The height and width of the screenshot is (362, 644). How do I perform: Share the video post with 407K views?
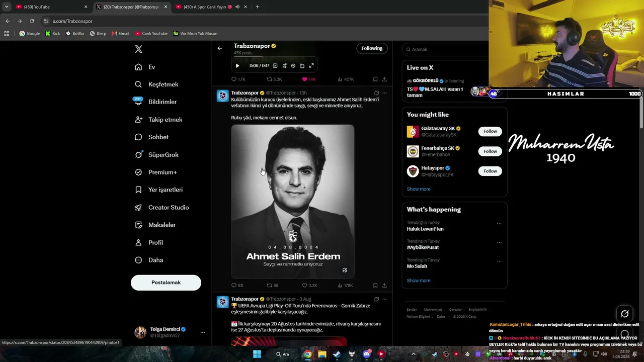(x=384, y=79)
